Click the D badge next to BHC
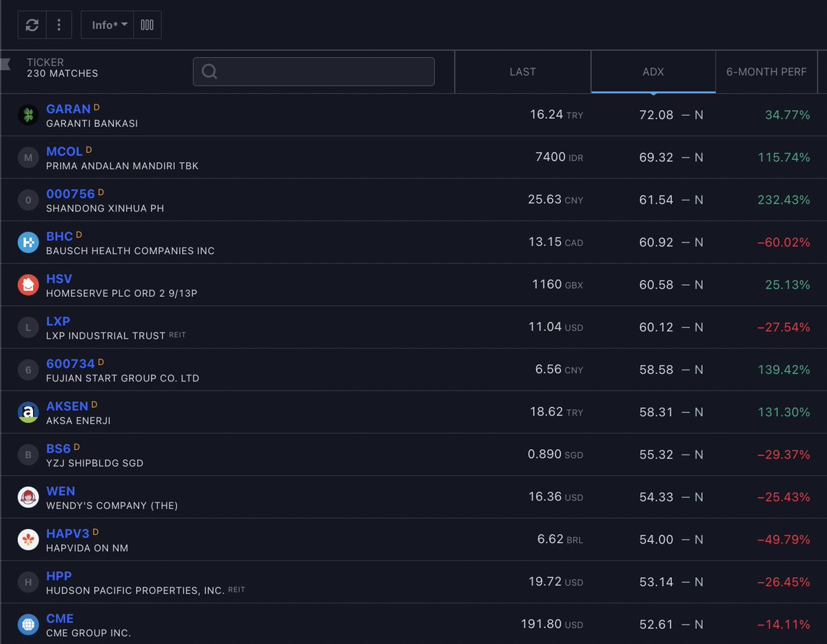 coord(79,235)
